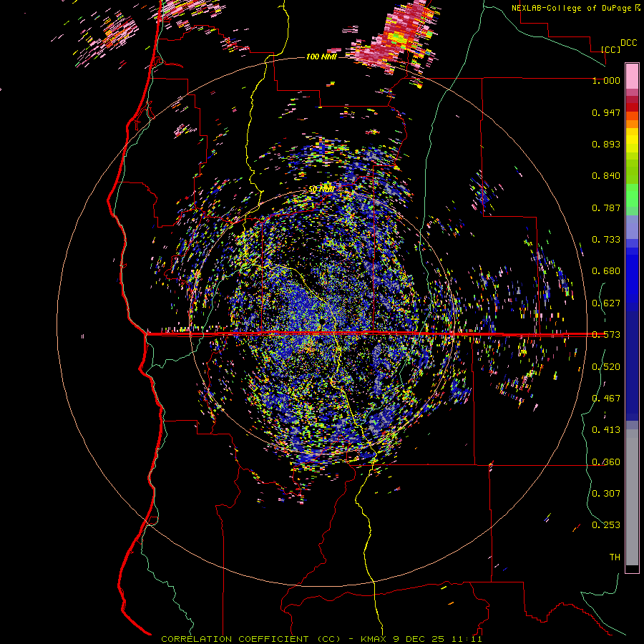The width and height of the screenshot is (644, 644).
Task: Select the 0.627 legend value
Action: click(x=606, y=303)
